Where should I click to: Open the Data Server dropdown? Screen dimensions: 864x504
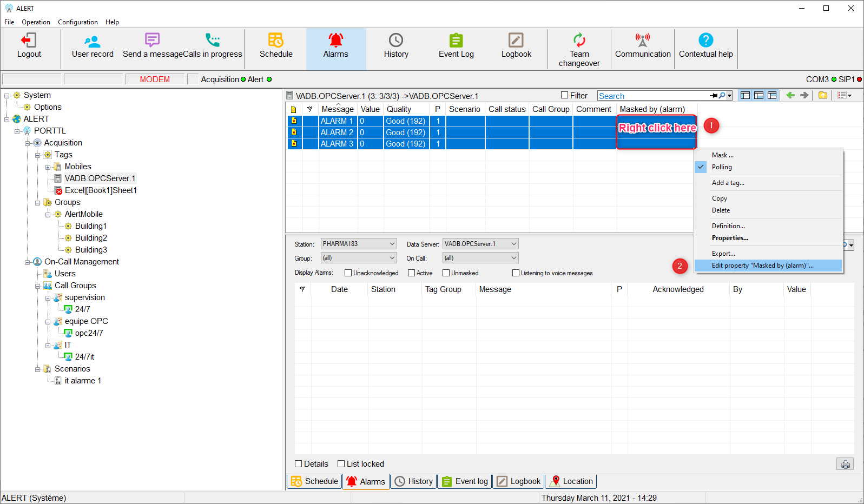pos(480,244)
